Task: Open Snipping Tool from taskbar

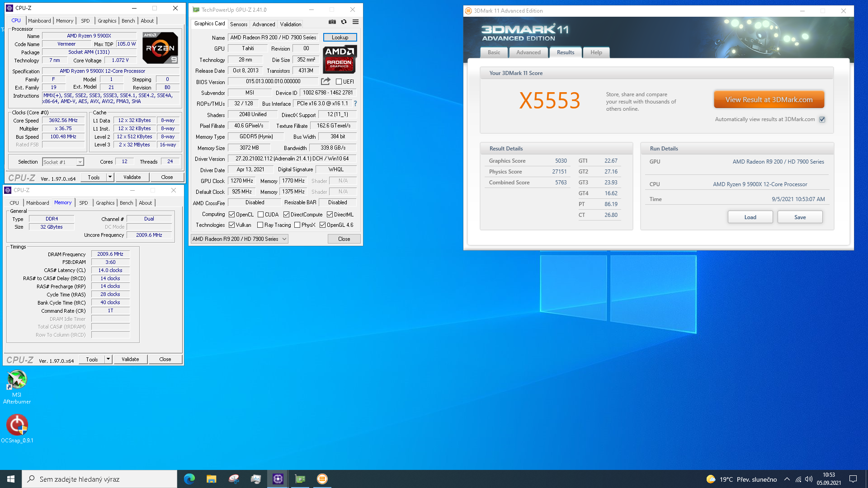Action: click(234, 479)
